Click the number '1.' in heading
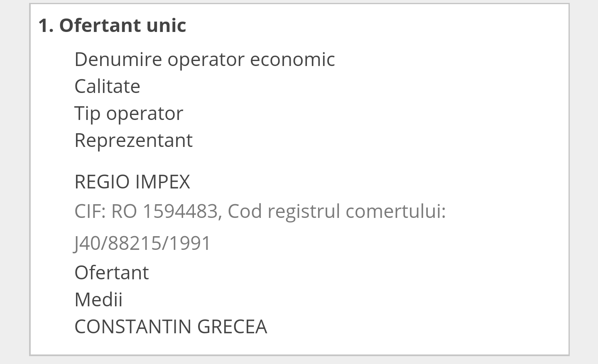The width and height of the screenshot is (598, 364). [x=46, y=25]
